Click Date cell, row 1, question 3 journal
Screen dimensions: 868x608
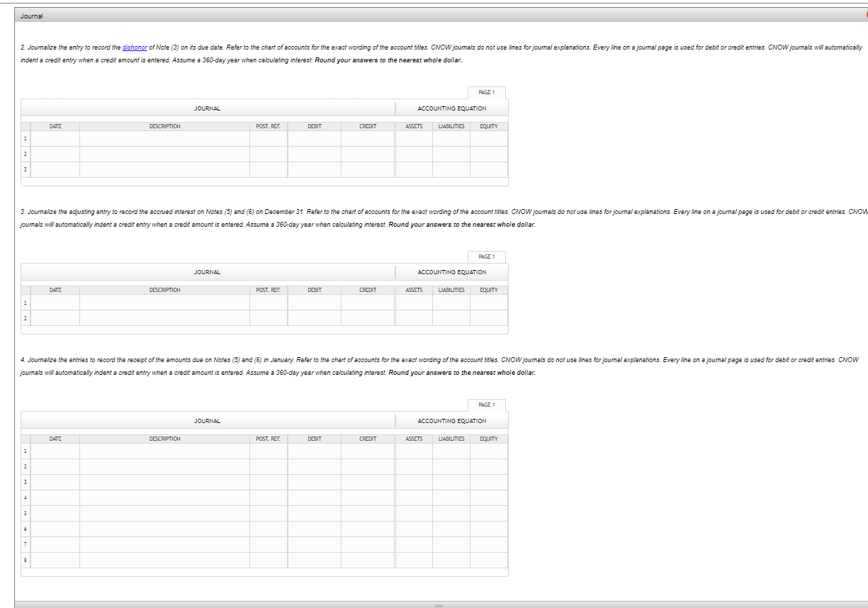coord(55,303)
